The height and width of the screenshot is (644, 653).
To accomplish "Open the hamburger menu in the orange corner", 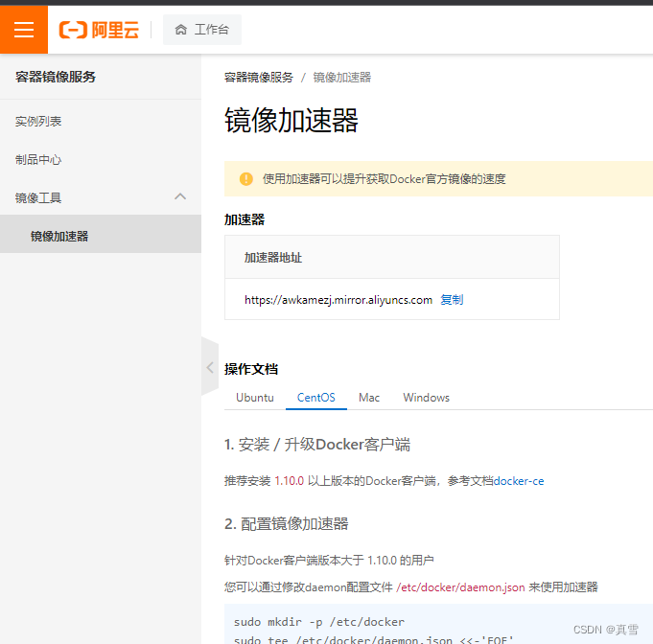I will pyautogui.click(x=24, y=30).
